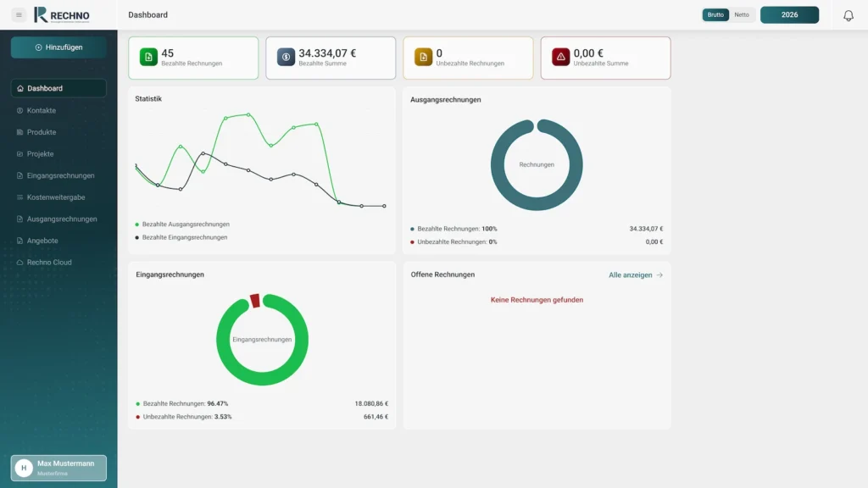The height and width of the screenshot is (488, 868).
Task: Click the Rechno logo
Action: (61, 15)
